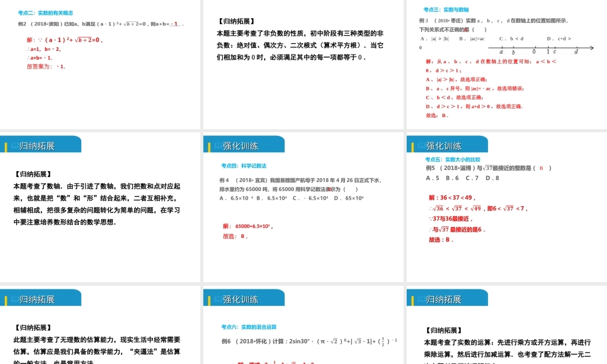The width and height of the screenshot is (607, 364).
Task: Click 【归纳拓展】 label above 本题主要考查了非负数的性质
Action: tap(236, 21)
